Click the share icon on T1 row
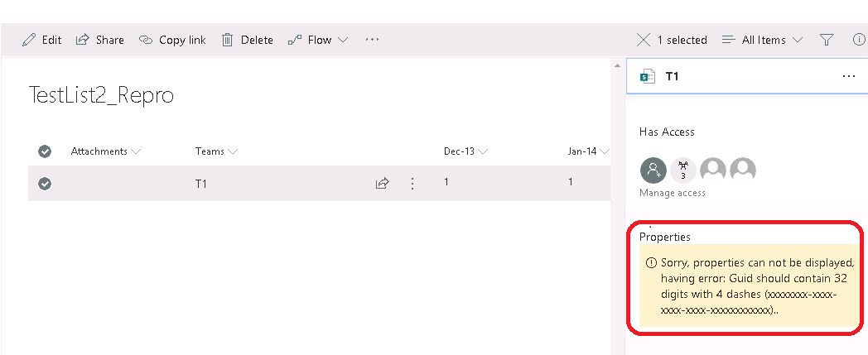 pyautogui.click(x=383, y=184)
